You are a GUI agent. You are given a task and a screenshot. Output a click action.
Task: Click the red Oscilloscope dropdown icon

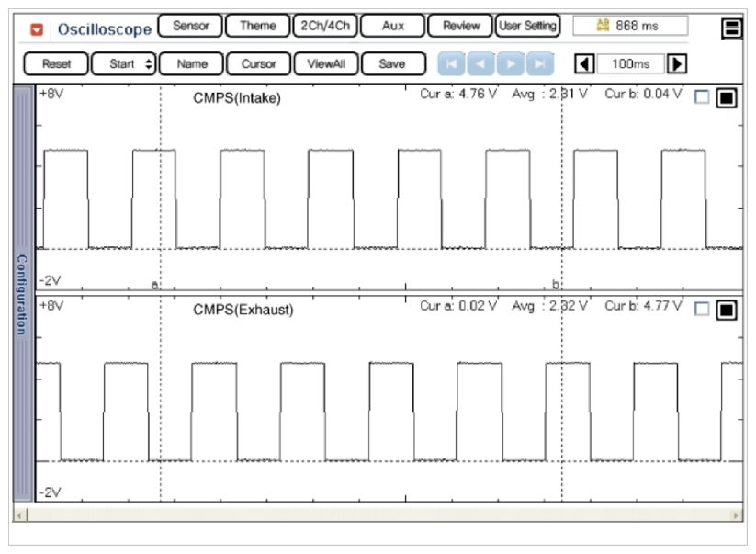pos(37,28)
